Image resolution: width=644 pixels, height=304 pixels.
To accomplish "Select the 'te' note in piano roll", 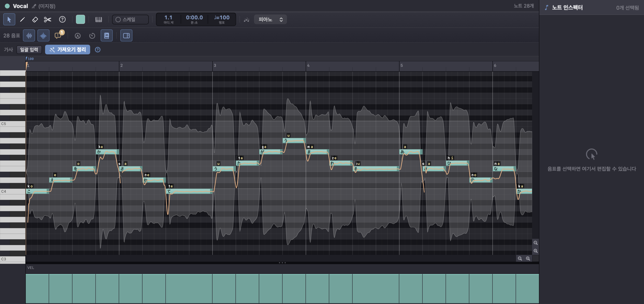I will 189,191.
